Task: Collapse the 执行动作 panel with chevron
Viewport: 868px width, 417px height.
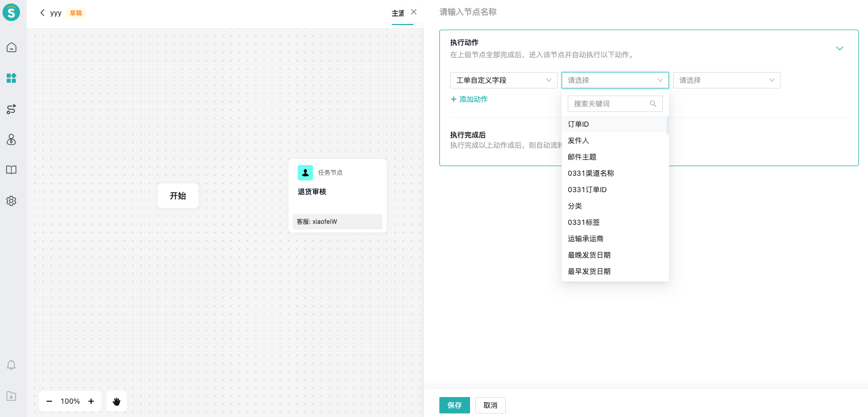Action: point(839,49)
